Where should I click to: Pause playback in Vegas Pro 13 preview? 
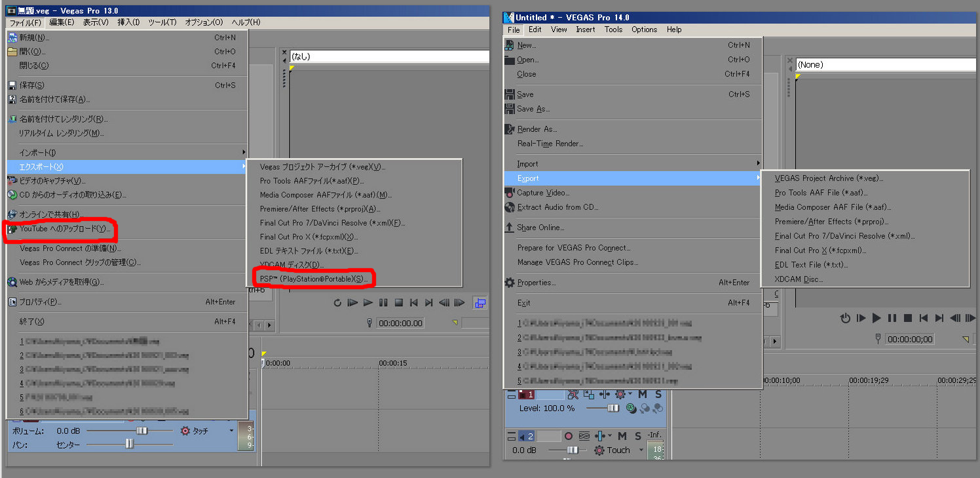[x=383, y=302]
